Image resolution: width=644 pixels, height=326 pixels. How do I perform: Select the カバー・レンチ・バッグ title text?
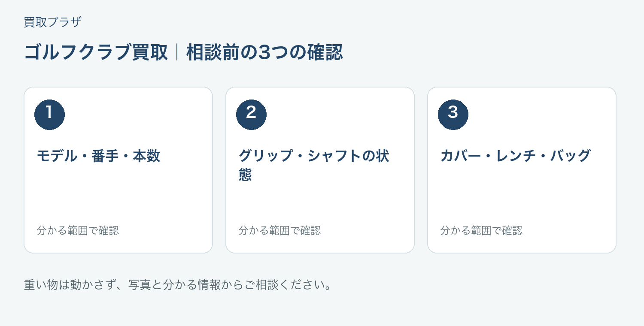[x=516, y=156]
